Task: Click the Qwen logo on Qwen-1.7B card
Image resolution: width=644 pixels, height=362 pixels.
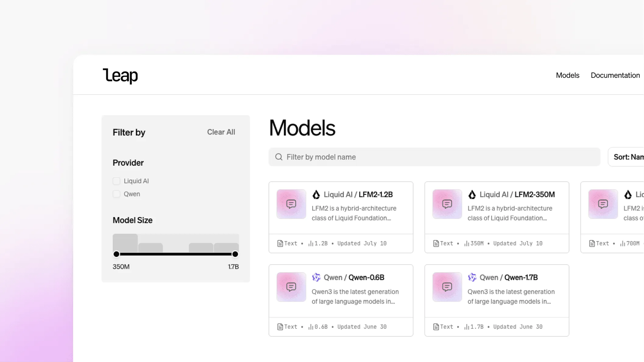Action: (x=472, y=277)
